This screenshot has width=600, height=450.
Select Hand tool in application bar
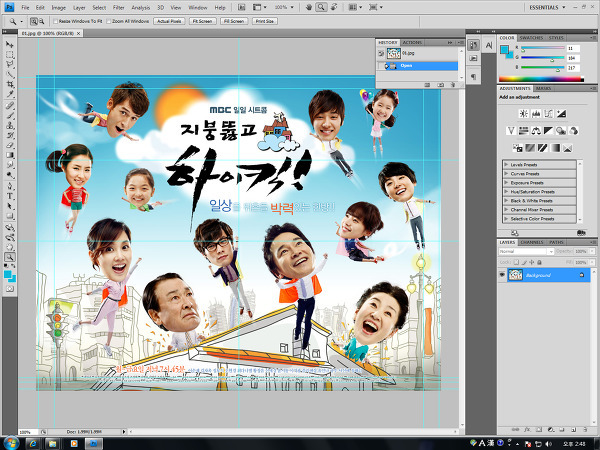[309, 7]
